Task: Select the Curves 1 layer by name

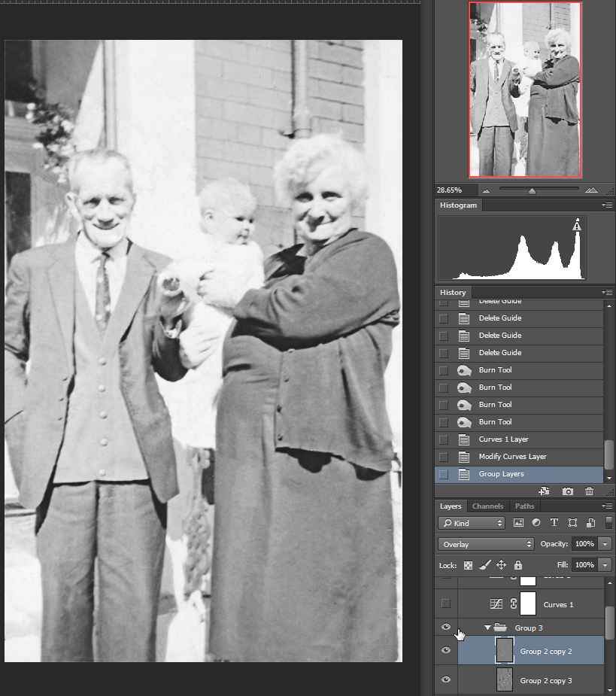Action: [558, 604]
